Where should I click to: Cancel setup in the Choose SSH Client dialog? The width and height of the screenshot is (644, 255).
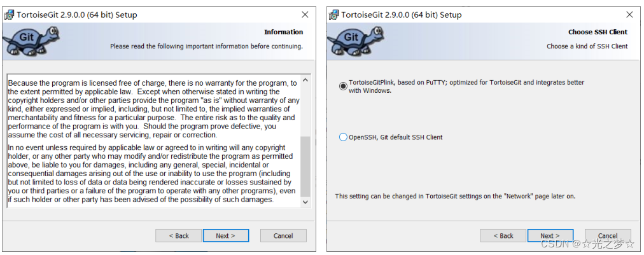pyautogui.click(x=608, y=236)
